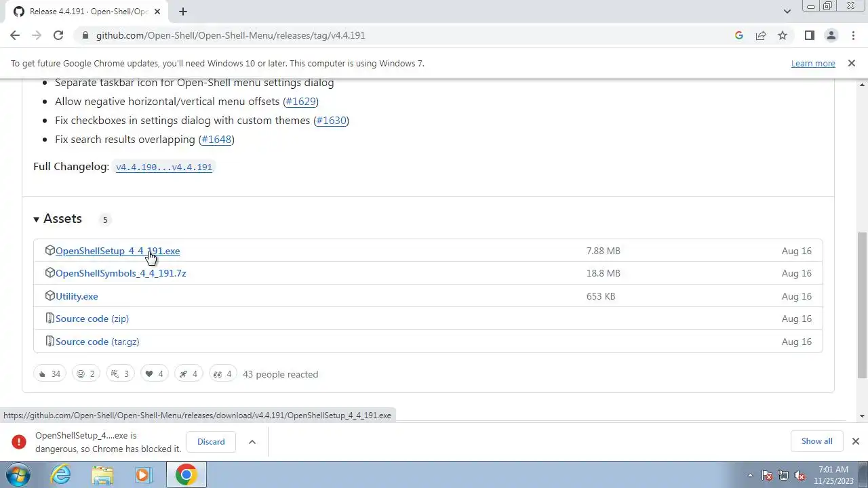
Task: Download OpenShellSetup_4_4_191.exe
Action: 117,251
